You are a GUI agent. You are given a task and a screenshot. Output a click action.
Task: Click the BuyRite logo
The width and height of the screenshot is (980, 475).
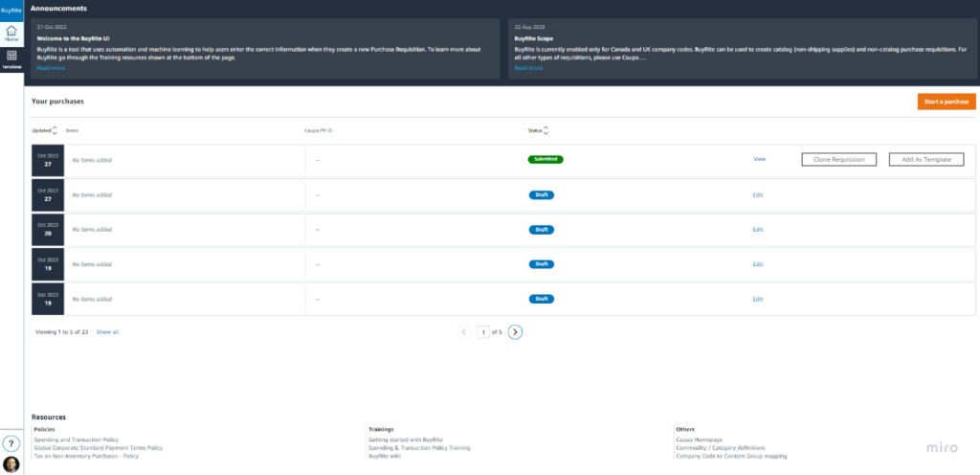11,10
